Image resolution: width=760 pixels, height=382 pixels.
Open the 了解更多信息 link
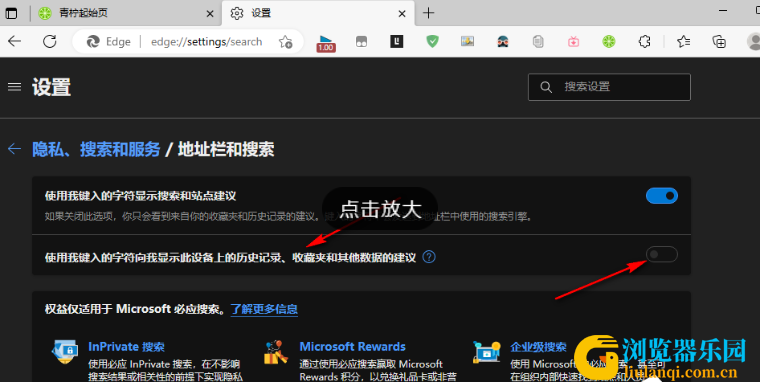tap(264, 309)
